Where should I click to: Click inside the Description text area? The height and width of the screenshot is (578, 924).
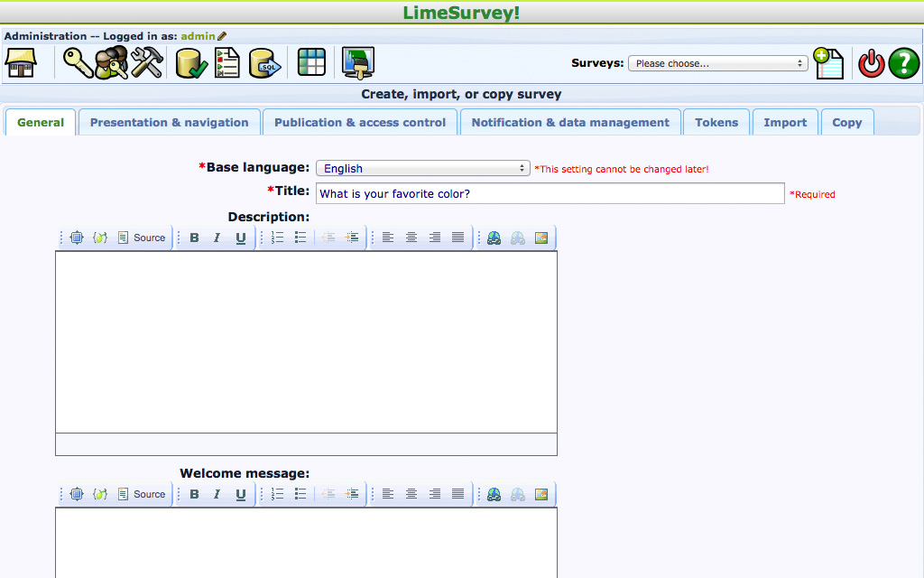[307, 342]
